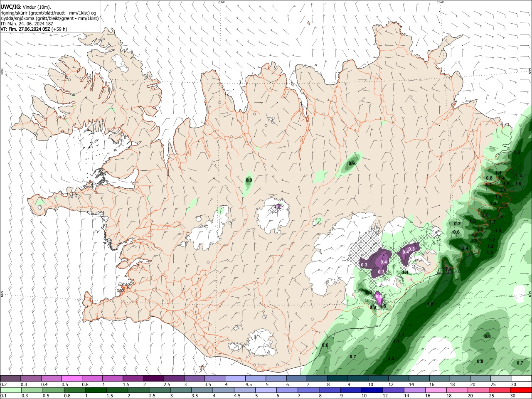
Task: Pick the light green 0.3 swatch in bottom legend row
Action: point(32,390)
